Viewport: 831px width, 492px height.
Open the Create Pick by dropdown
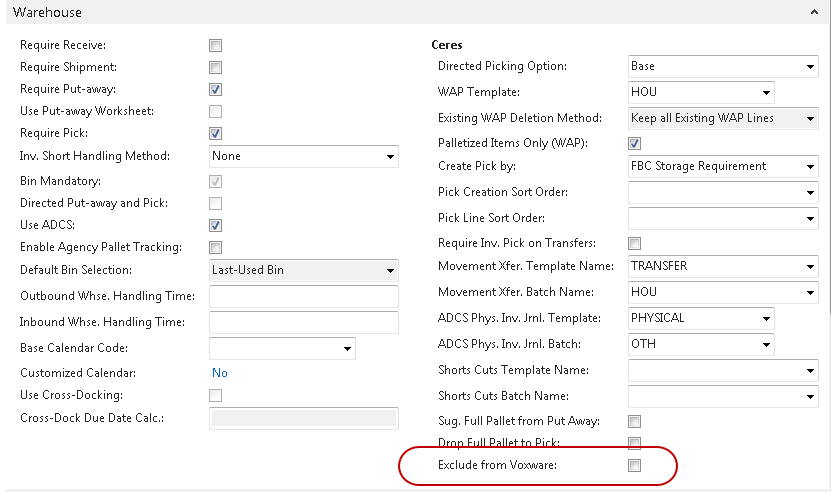(809, 167)
